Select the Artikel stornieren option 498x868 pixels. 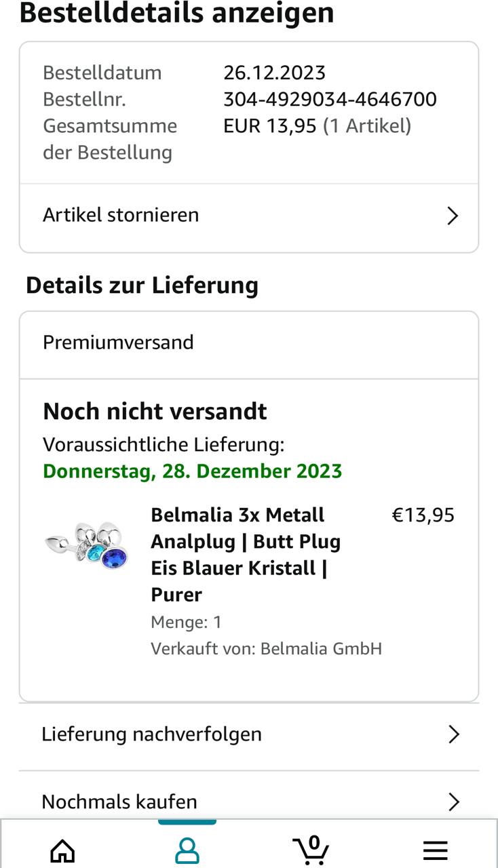tap(121, 215)
